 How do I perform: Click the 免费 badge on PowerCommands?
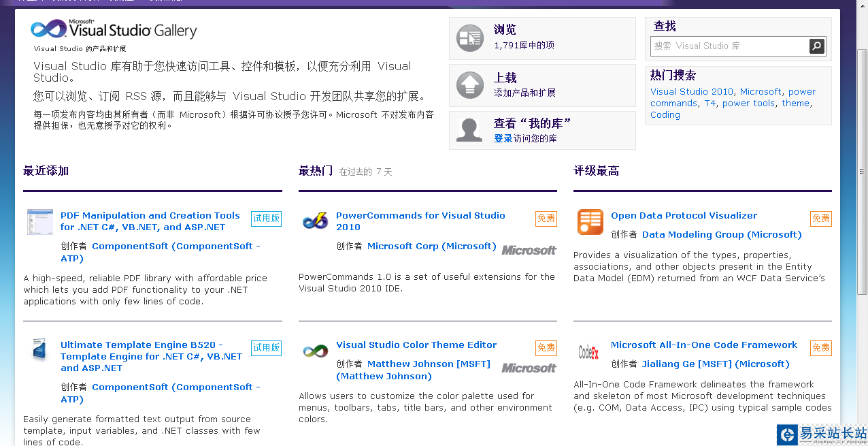coord(546,219)
